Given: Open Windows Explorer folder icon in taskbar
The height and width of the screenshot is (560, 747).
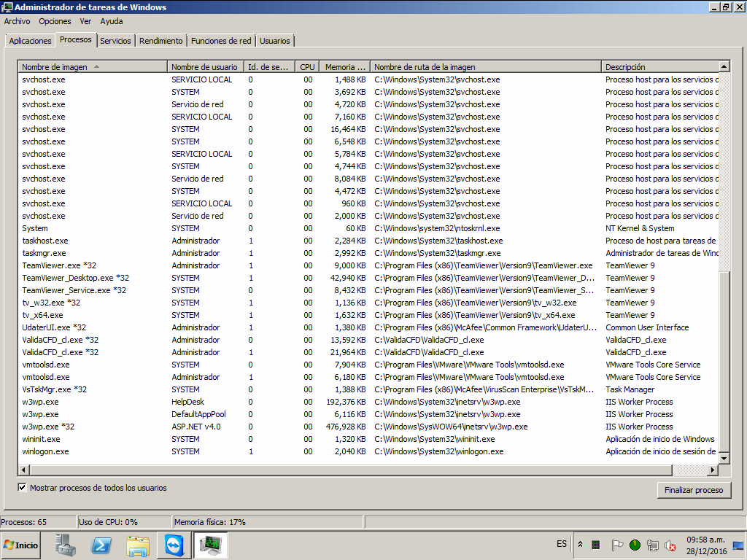Looking at the screenshot, I should point(138,545).
